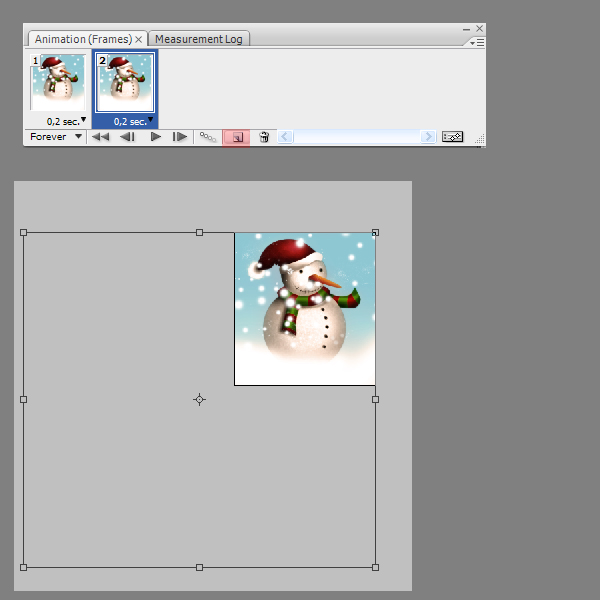This screenshot has height=600, width=600.
Task: Duplicate the selected frame
Action: tap(237, 137)
